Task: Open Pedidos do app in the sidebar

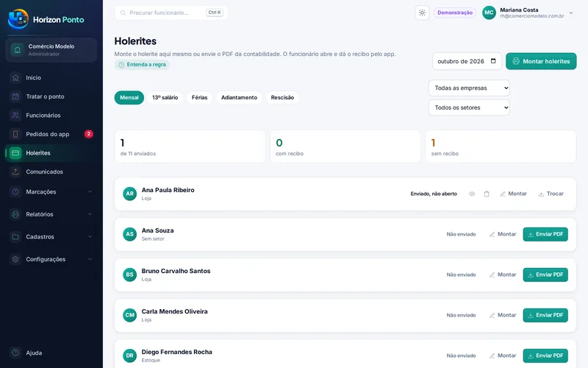Action: click(x=51, y=134)
